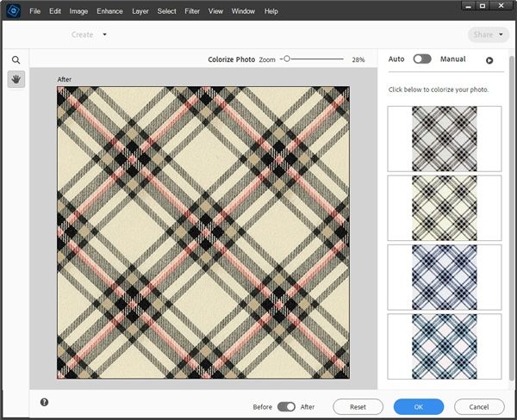Open the Select menu

click(x=167, y=11)
